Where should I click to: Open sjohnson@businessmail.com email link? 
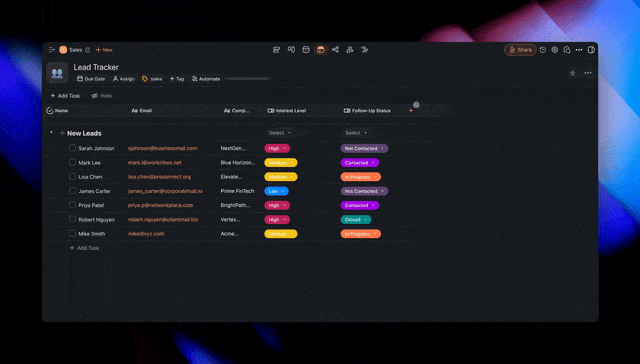point(162,148)
